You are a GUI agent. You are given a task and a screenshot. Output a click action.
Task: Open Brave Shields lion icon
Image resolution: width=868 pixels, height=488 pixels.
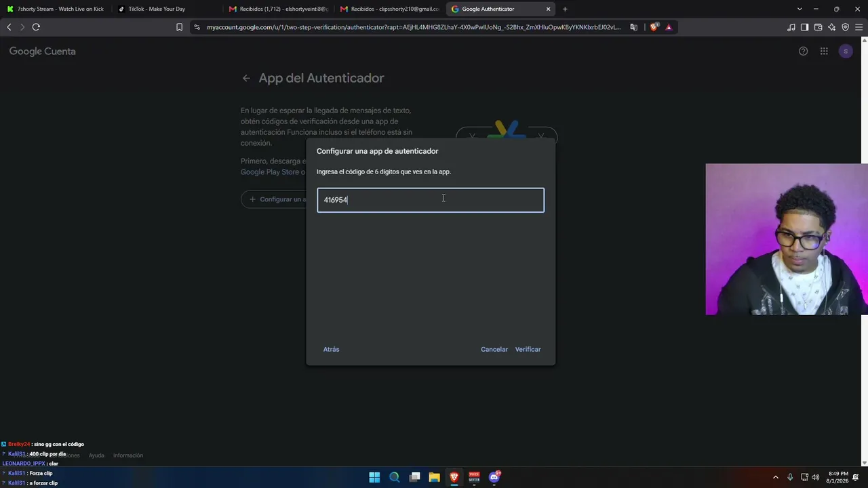coord(654,27)
